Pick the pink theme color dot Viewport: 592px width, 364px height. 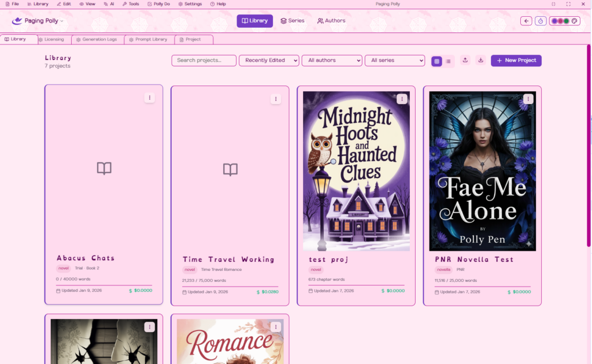coord(560,21)
